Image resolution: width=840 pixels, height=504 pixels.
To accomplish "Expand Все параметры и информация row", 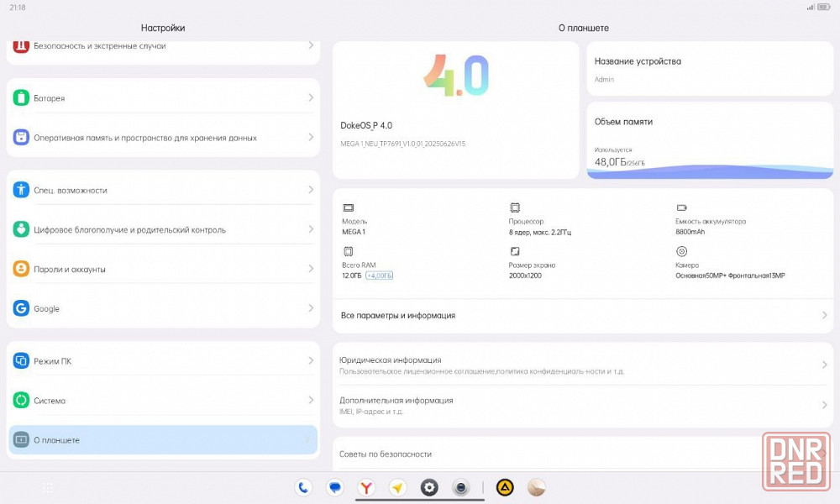I will [x=583, y=315].
